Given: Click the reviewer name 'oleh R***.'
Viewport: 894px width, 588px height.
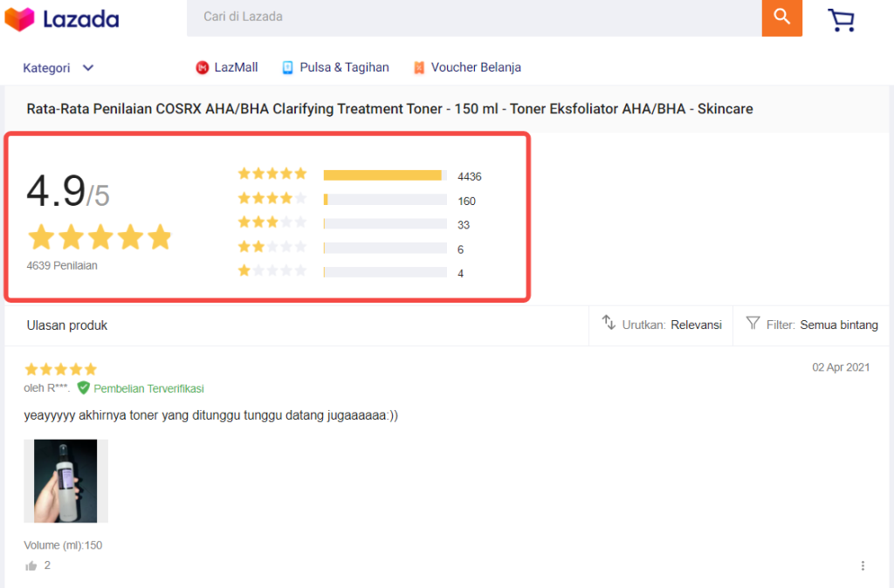Looking at the screenshot, I should [47, 388].
